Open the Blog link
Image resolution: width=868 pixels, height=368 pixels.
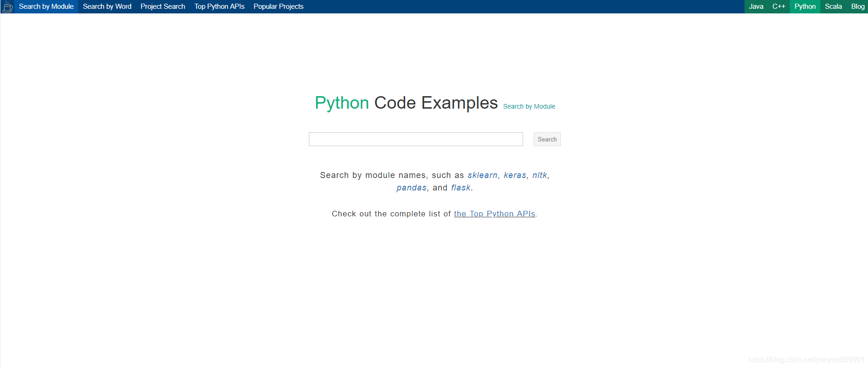coord(858,6)
